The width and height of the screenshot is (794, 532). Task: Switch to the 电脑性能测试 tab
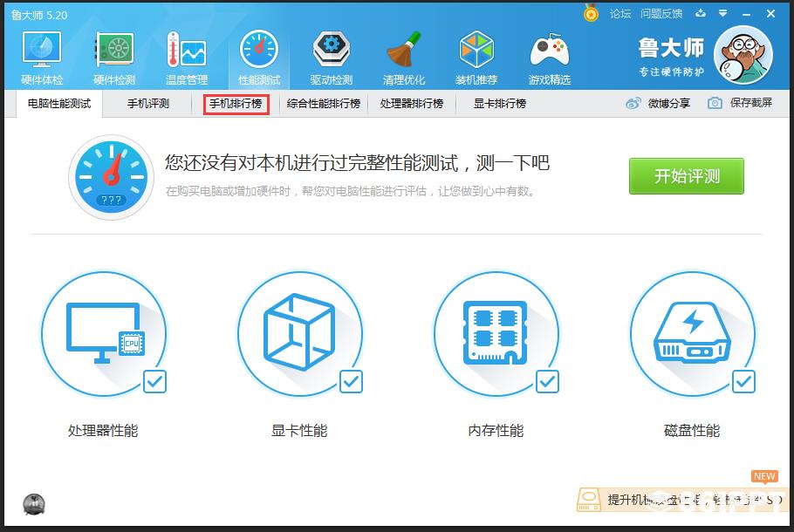click(x=59, y=104)
